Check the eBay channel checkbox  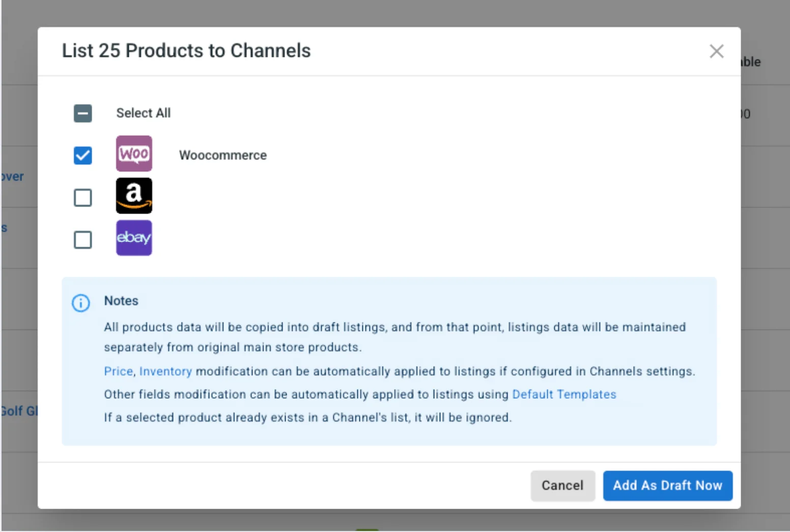point(82,240)
